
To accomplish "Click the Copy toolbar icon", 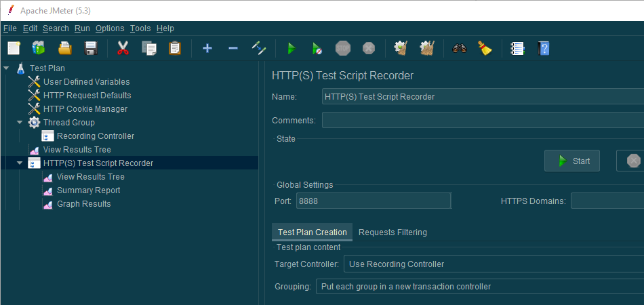I will (x=148, y=48).
